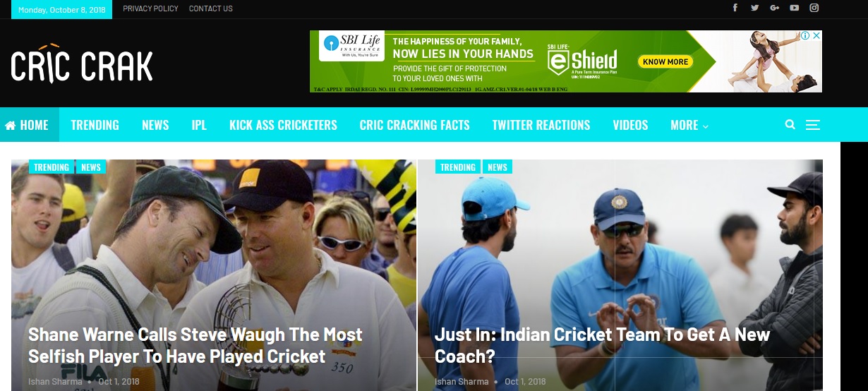This screenshot has height=391, width=868.
Task: Open the Instagram social icon
Action: click(x=814, y=8)
